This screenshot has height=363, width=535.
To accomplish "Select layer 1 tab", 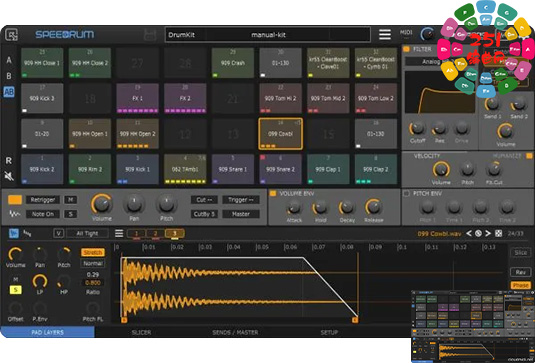I will [136, 234].
